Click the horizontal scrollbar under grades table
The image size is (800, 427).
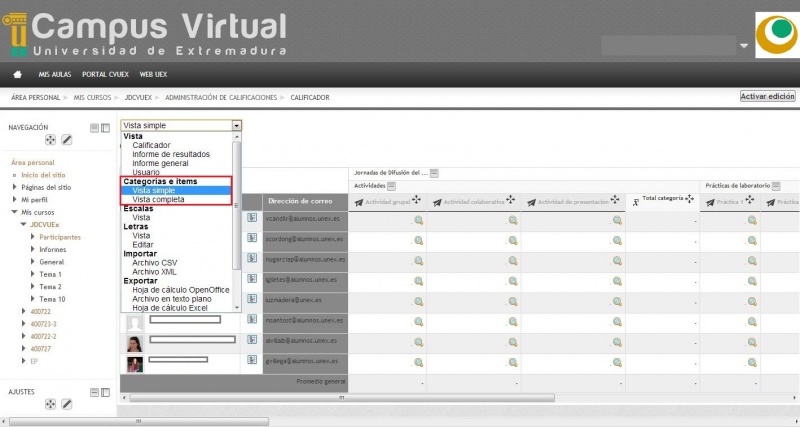340,397
